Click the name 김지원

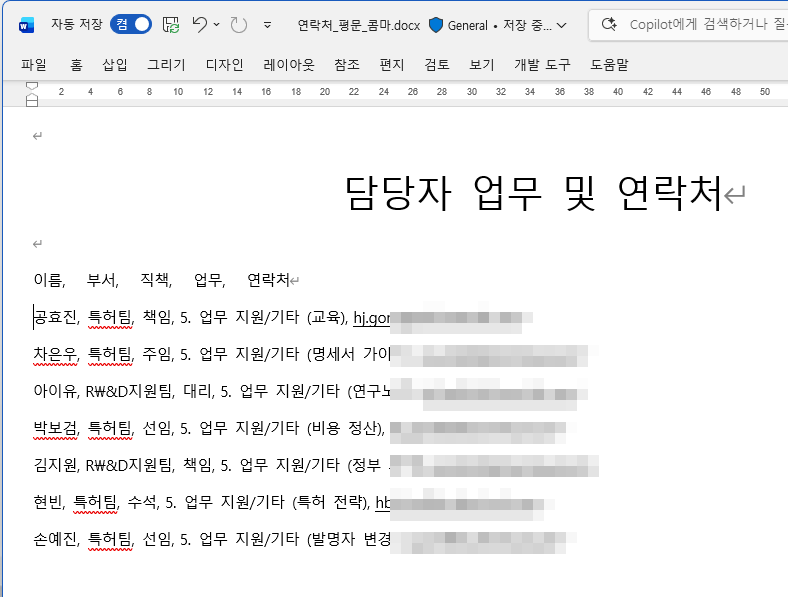[54, 465]
